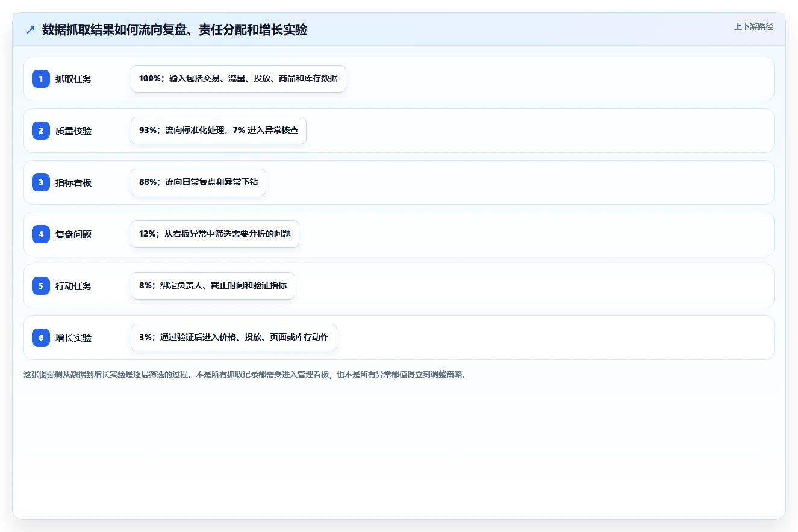Select step badge number 3

coord(41,182)
